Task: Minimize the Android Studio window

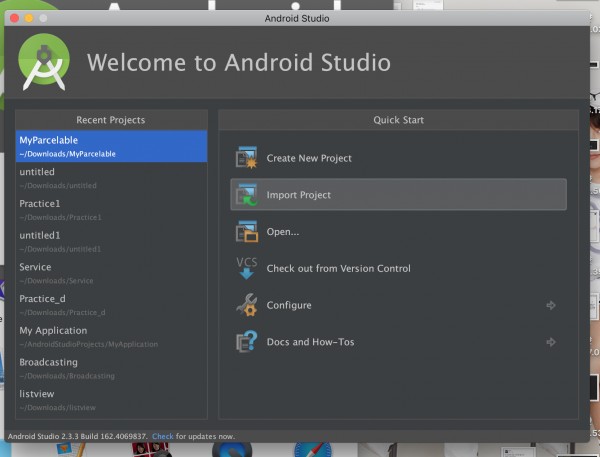Action: (x=29, y=18)
